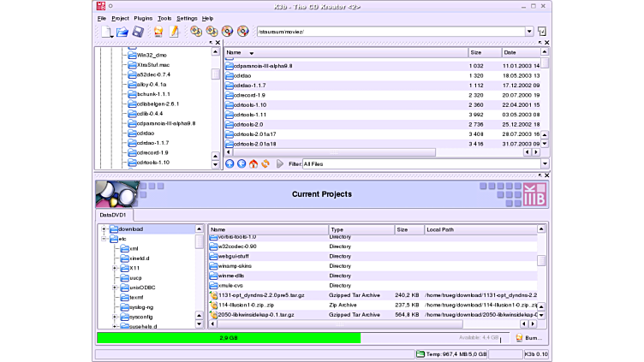
Task: Expand the sysconfig folder node
Action: click(x=115, y=317)
